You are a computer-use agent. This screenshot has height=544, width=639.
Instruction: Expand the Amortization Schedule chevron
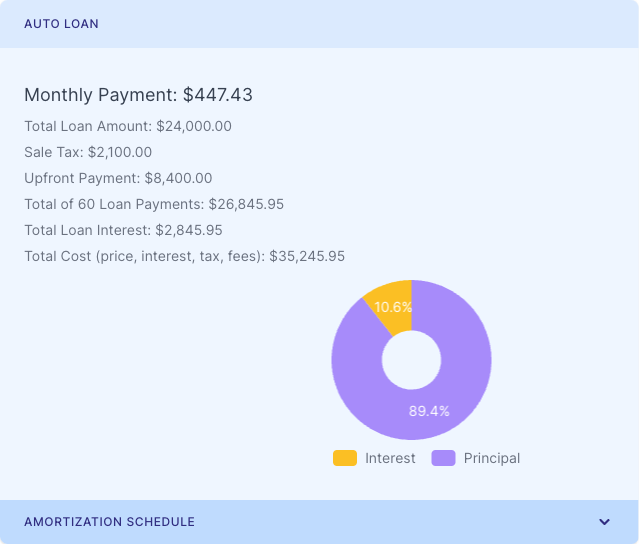604,522
